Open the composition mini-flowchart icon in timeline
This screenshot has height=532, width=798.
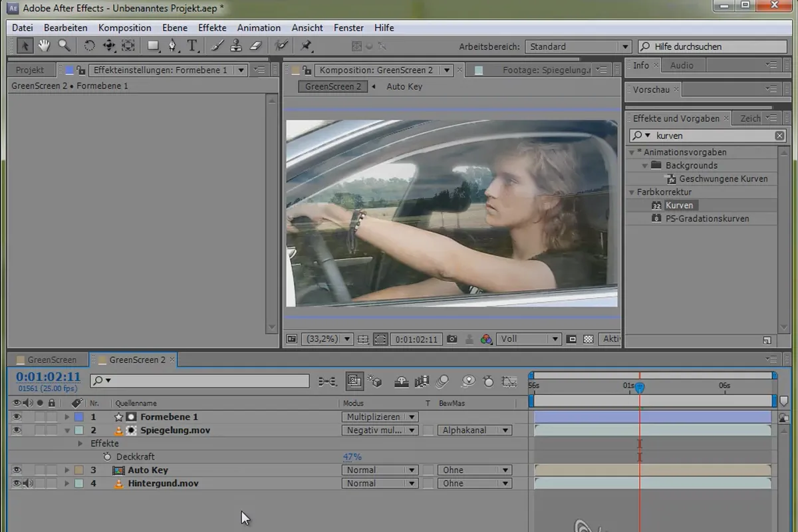click(327, 381)
